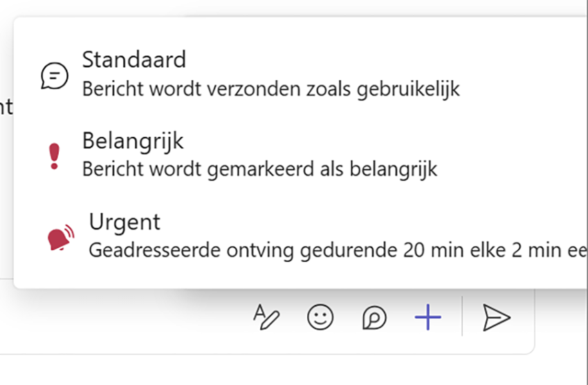This screenshot has width=588, height=385.
Task: Open the emoji smiley picker
Action: (320, 317)
